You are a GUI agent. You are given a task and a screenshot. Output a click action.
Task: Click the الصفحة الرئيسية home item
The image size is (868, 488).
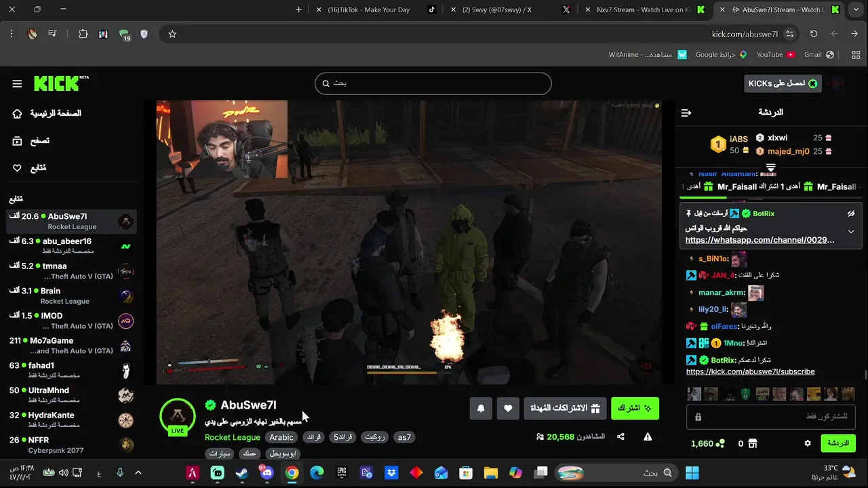[x=47, y=113]
